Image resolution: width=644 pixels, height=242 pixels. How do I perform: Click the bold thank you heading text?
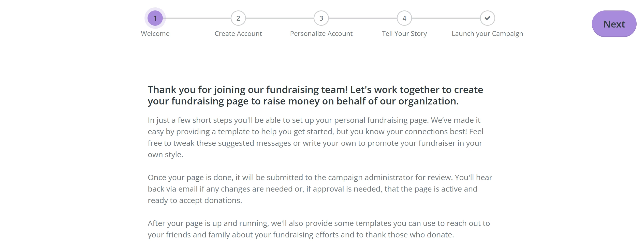coord(315,95)
